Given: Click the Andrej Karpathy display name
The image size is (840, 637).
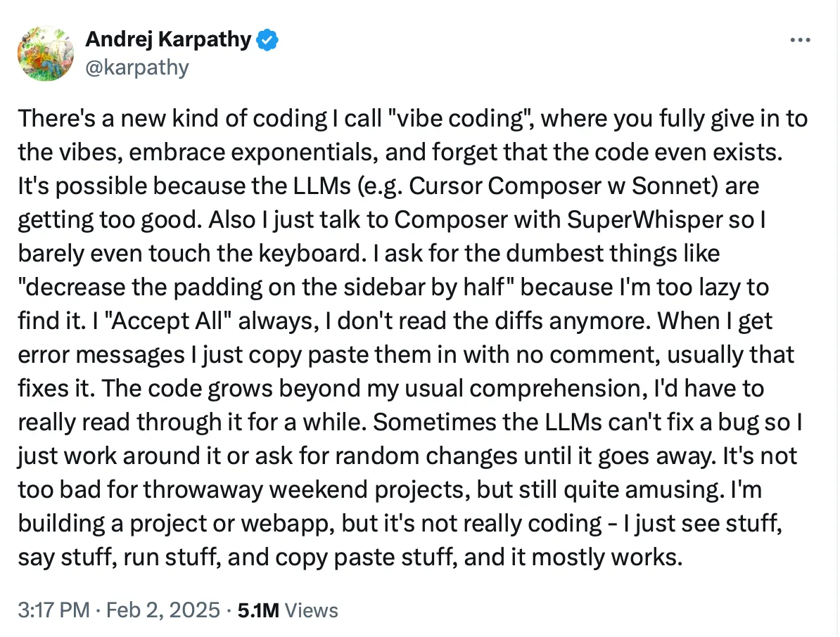Looking at the screenshot, I should [167, 39].
